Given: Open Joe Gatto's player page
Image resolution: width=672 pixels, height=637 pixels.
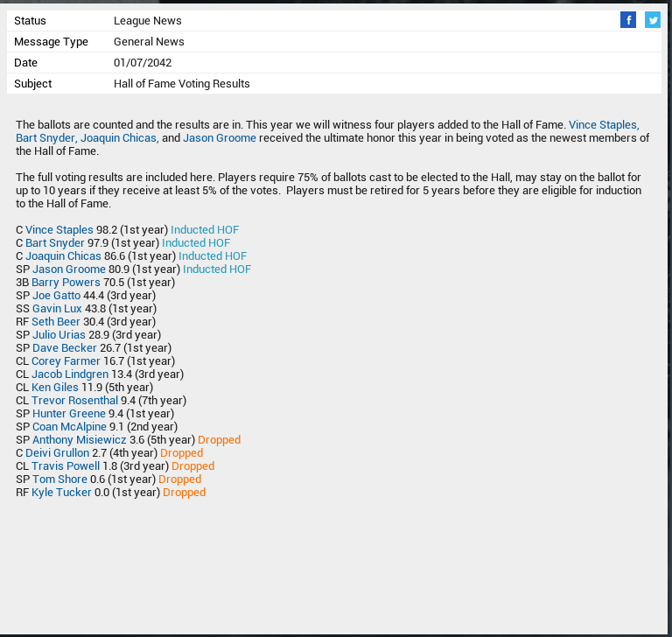Looking at the screenshot, I should click(x=56, y=296).
